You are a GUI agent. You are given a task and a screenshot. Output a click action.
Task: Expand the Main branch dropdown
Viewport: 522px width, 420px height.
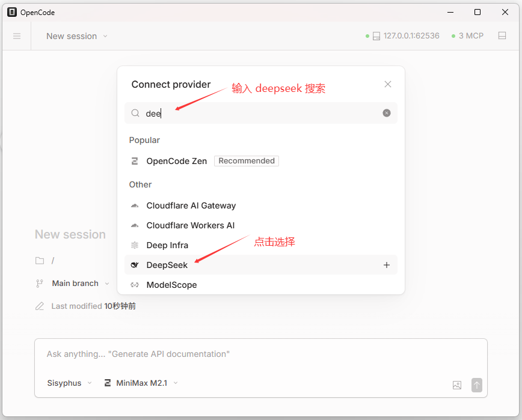[x=81, y=283]
